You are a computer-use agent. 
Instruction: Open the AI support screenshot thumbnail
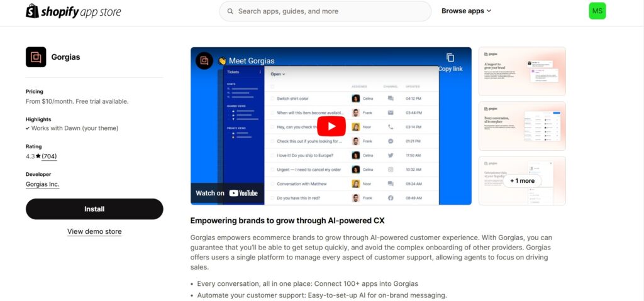click(x=522, y=72)
